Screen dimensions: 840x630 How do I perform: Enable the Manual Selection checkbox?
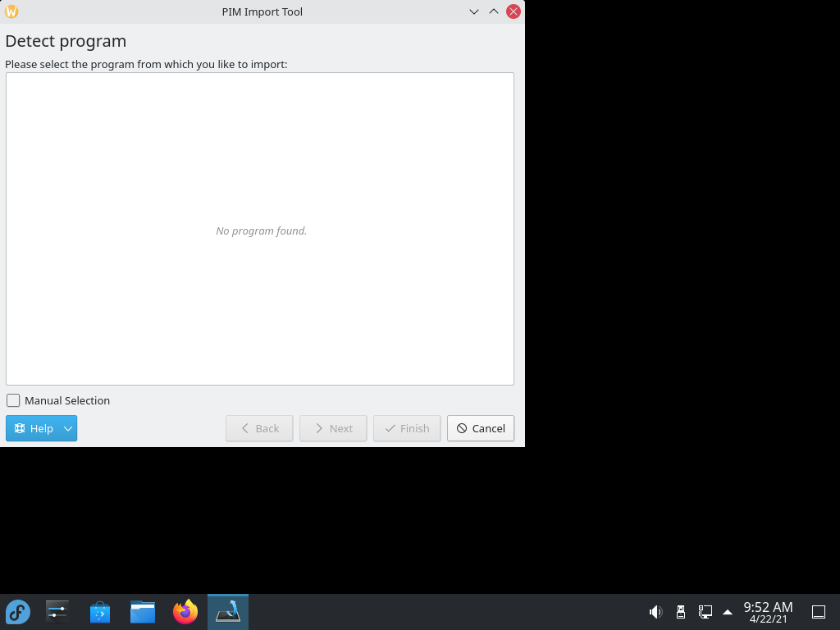click(13, 400)
